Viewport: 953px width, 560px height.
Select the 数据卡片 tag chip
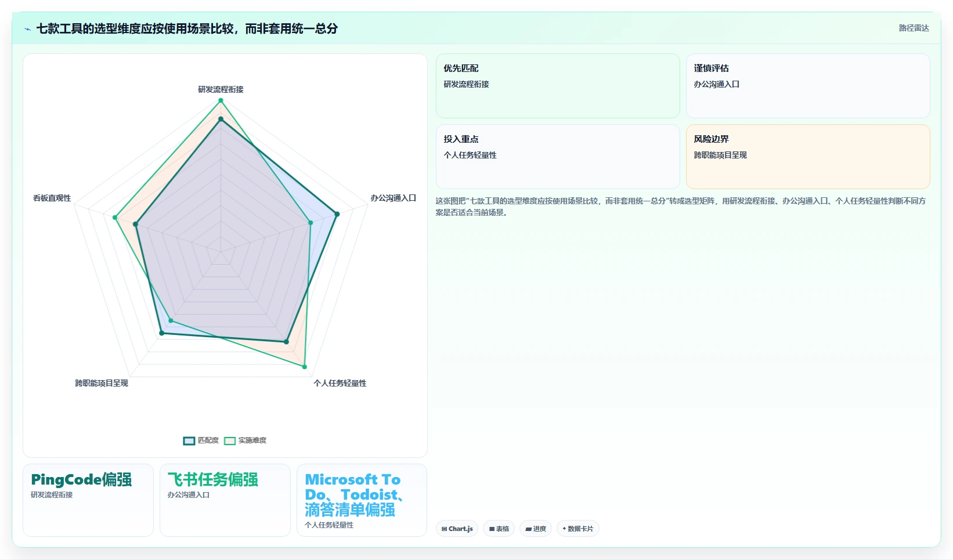(578, 529)
